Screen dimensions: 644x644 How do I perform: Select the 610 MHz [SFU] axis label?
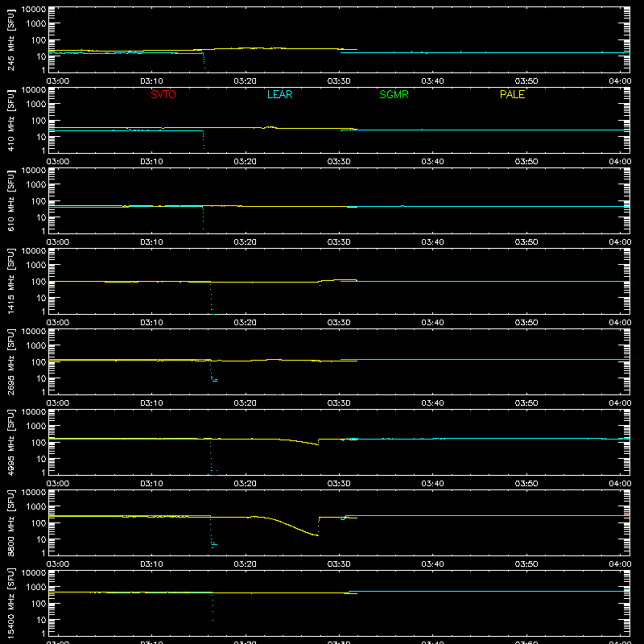click(x=11, y=200)
